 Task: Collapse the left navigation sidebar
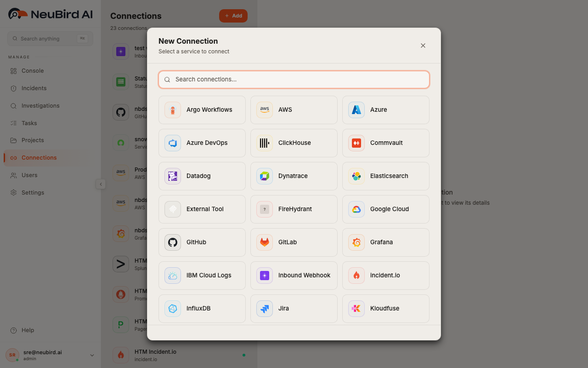101,184
